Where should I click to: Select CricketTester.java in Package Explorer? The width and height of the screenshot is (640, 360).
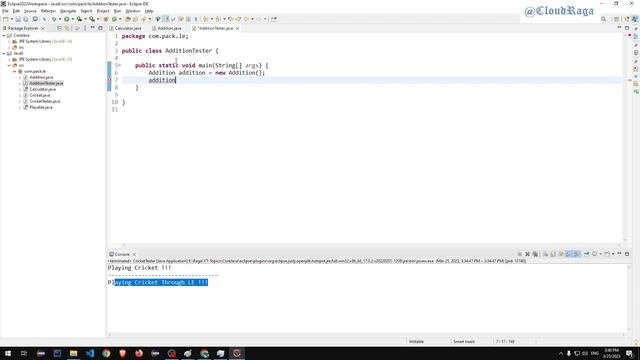[44, 101]
